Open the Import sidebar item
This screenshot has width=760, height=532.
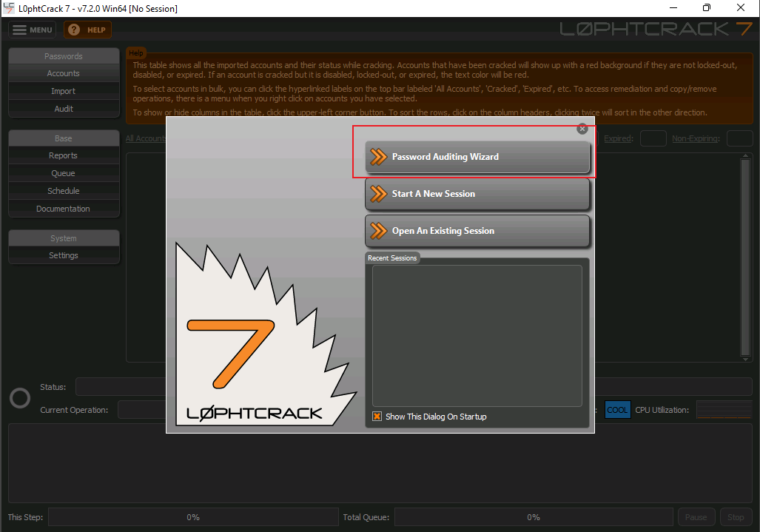[64, 91]
